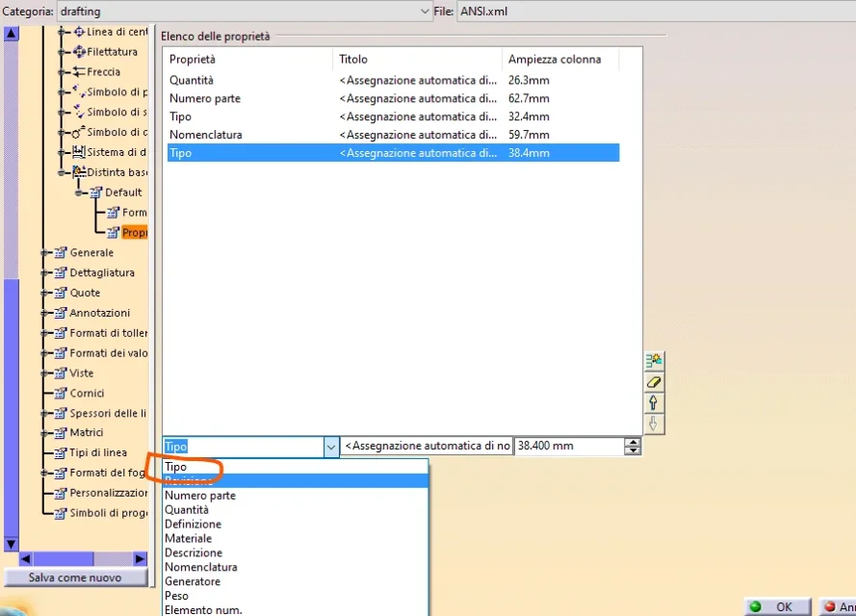Screen dimensions: 856x616
Task: Click the File field showing ANSI.xml
Action: [657, 11]
